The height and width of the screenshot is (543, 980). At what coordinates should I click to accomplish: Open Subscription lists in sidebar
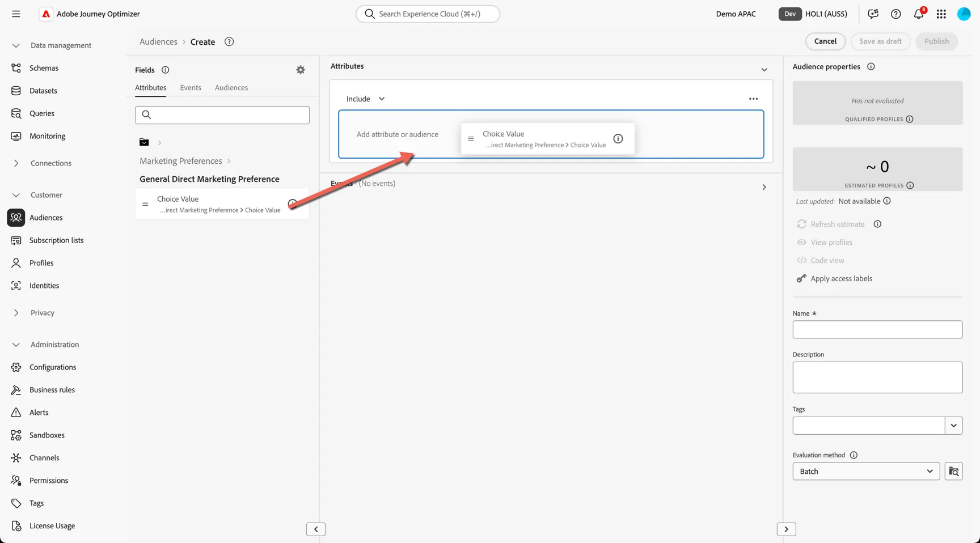(x=56, y=240)
